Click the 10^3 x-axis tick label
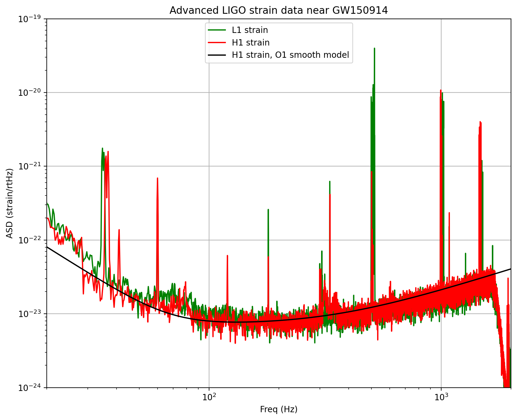 click(441, 397)
